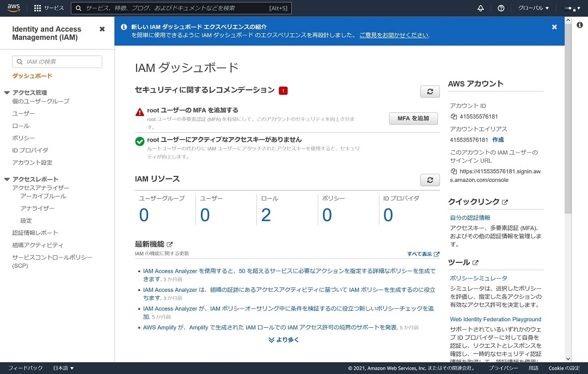
Task: Open 設定 under Access Analyzer
Action: pos(26,220)
